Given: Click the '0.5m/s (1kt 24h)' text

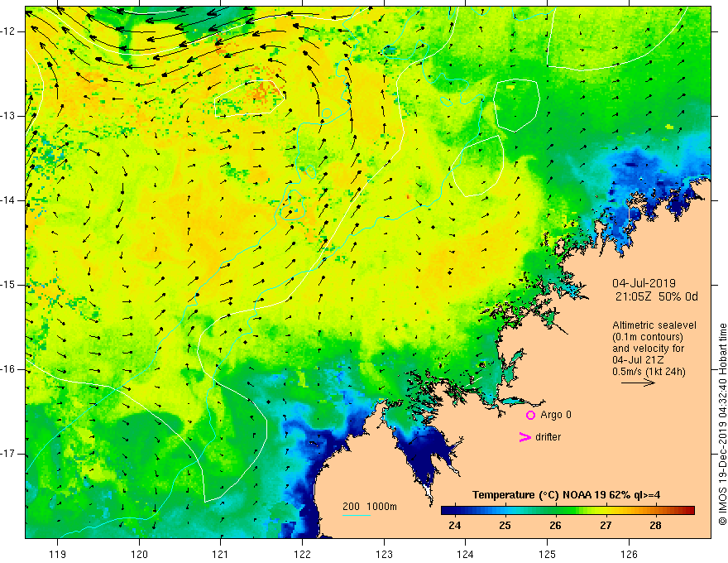Looking at the screenshot, I should [649, 371].
